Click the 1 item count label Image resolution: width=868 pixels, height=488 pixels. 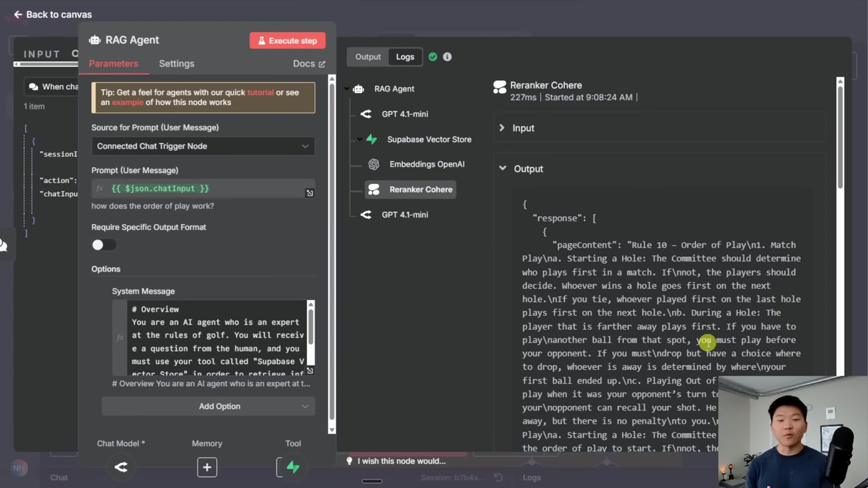pos(34,107)
